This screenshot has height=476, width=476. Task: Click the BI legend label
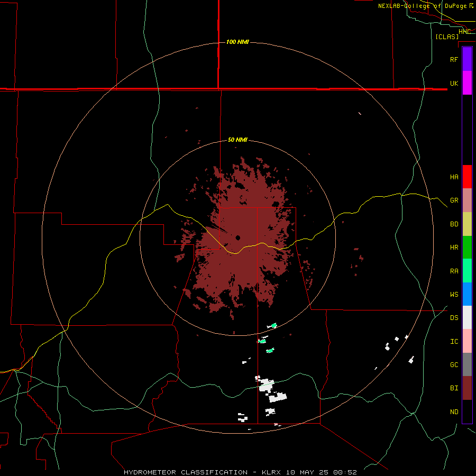point(454,388)
